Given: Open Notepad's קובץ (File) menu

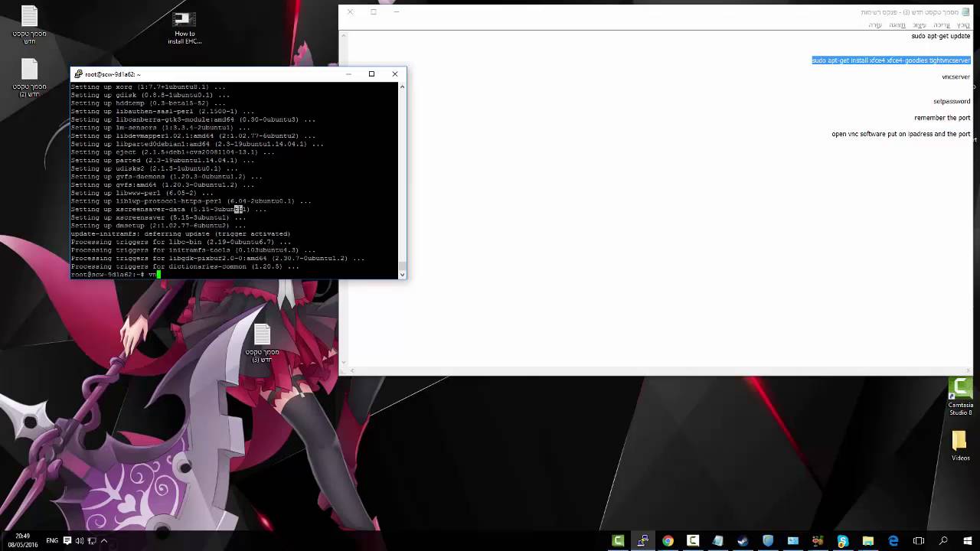Looking at the screenshot, I should [963, 25].
